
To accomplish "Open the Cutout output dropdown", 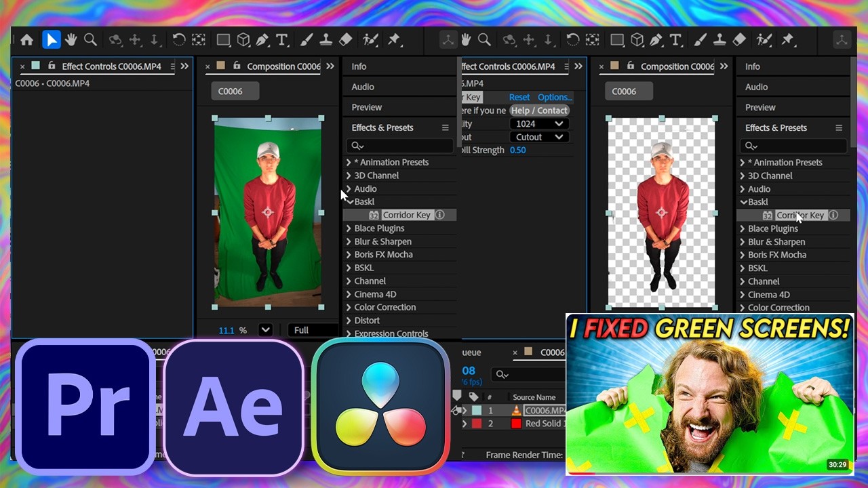I will point(538,137).
